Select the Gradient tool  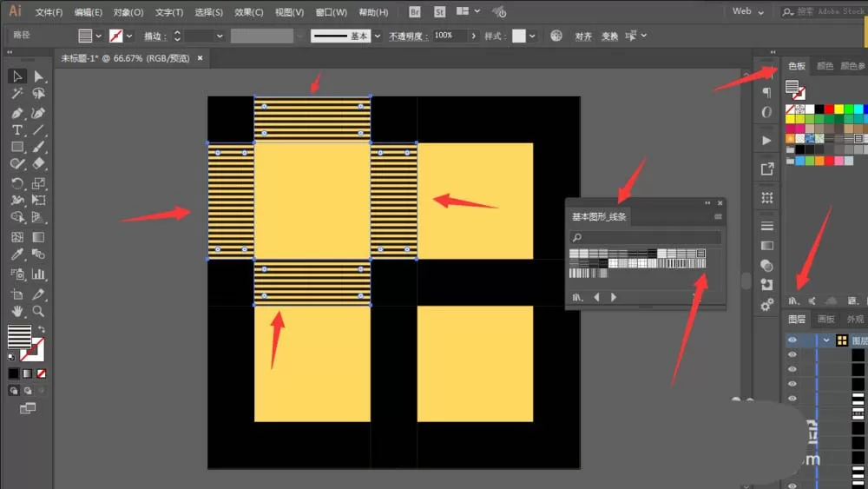point(38,237)
